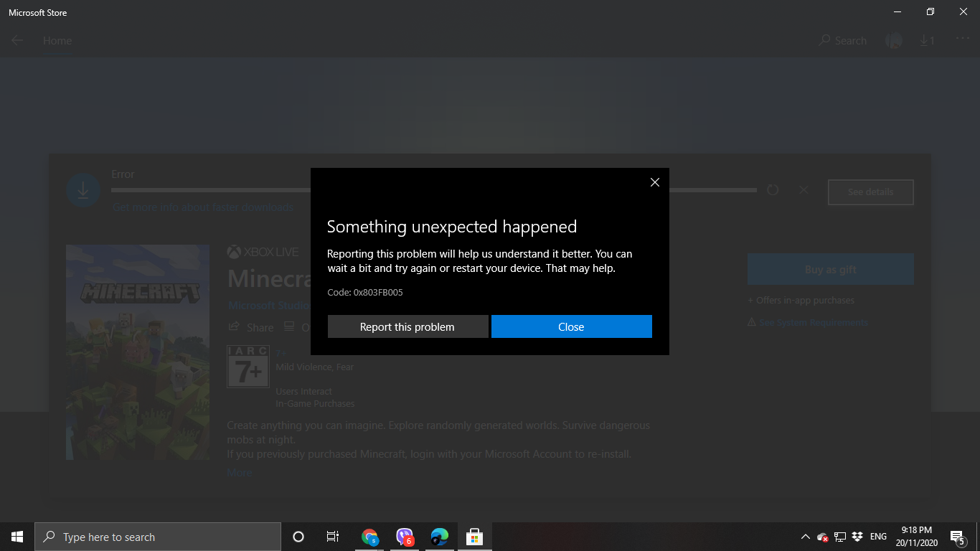Expand description with the More link
The height and width of the screenshot is (551, 980).
click(x=240, y=473)
